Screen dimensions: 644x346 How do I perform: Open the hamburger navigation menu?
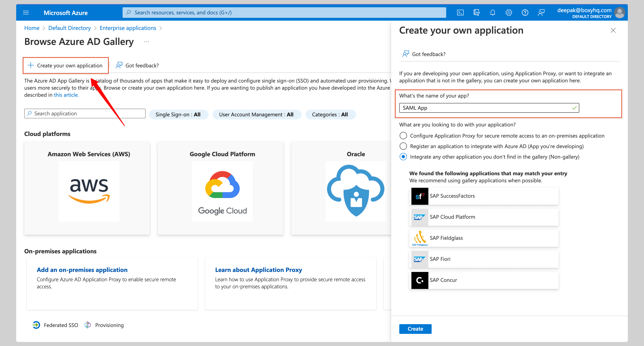click(x=26, y=12)
